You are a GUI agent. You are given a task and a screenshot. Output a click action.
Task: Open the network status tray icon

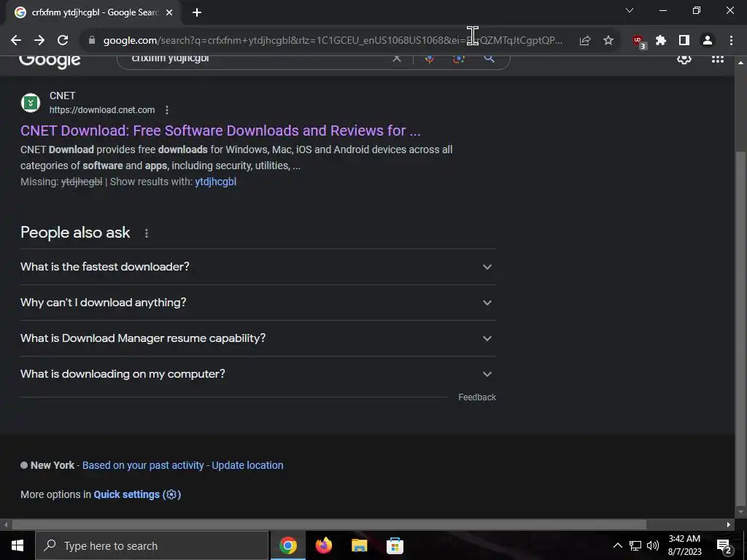coord(635,545)
